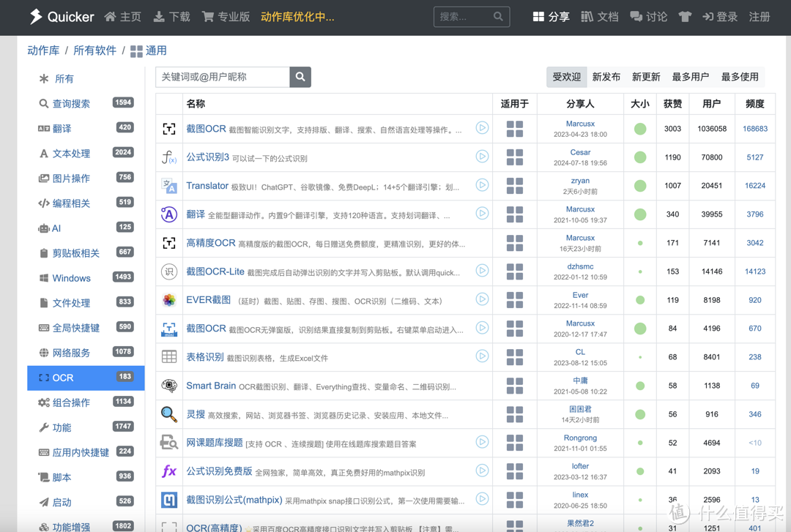Select 最多用户 sort tab
Image resolution: width=791 pixels, height=532 pixels.
tap(690, 77)
